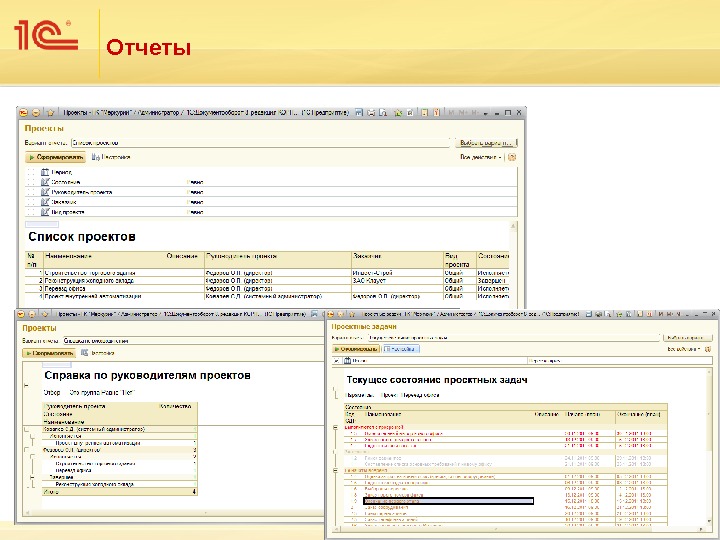
Task: Click the Настройка icon in the top Проекты window
Action: (x=96, y=157)
